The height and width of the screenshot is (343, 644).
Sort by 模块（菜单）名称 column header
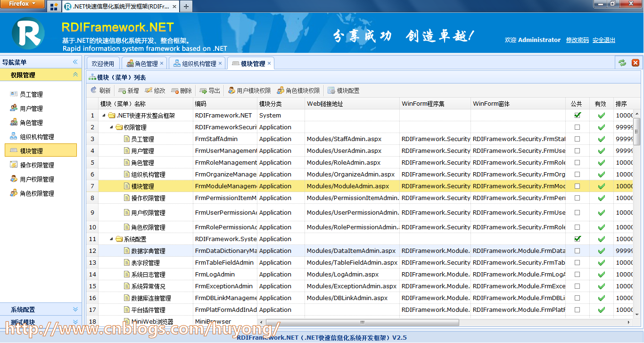point(146,103)
